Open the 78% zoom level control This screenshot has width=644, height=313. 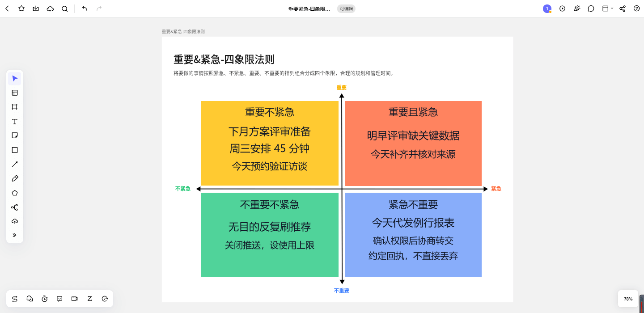point(628,299)
